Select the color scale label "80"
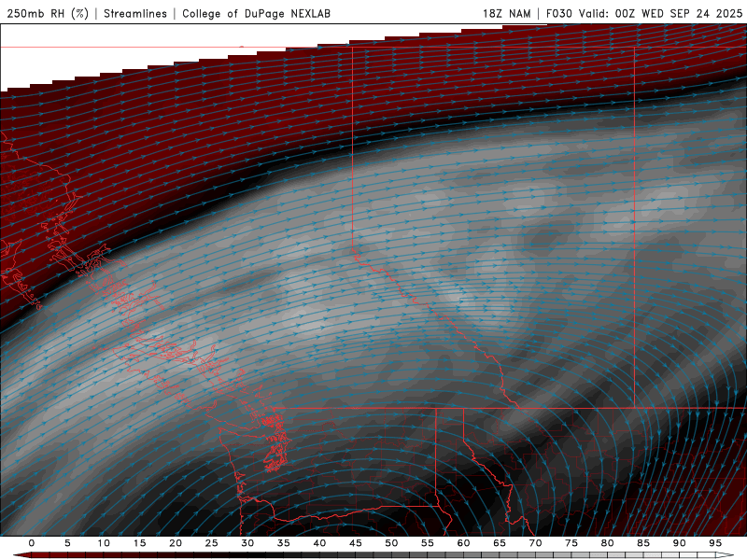The height and width of the screenshot is (560, 747). 608,543
